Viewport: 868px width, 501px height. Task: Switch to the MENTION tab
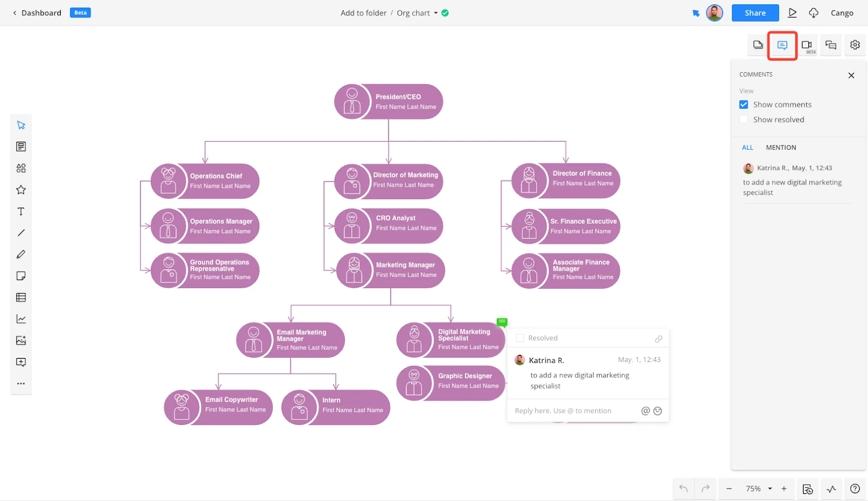click(x=781, y=147)
